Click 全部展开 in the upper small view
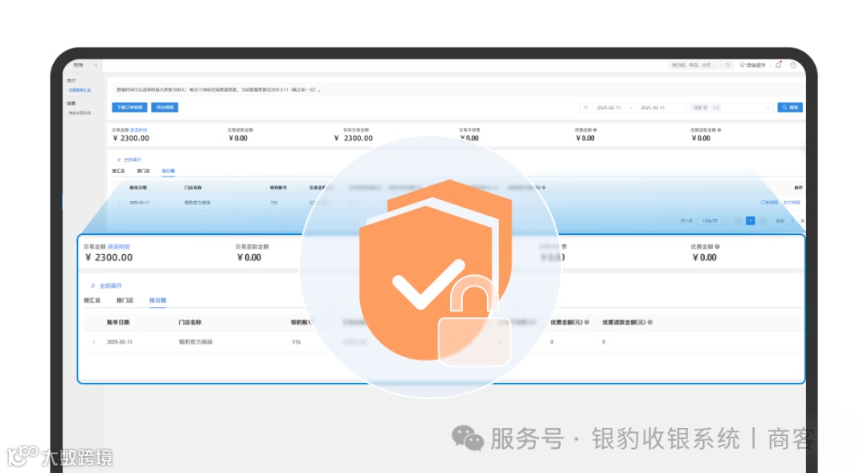Viewport: 868px width, 473px height. pos(129,159)
